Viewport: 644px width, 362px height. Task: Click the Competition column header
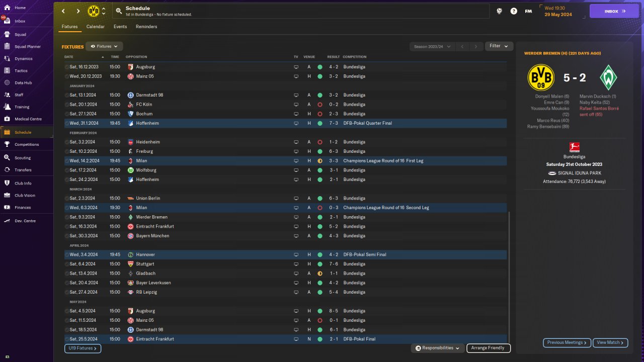point(355,57)
